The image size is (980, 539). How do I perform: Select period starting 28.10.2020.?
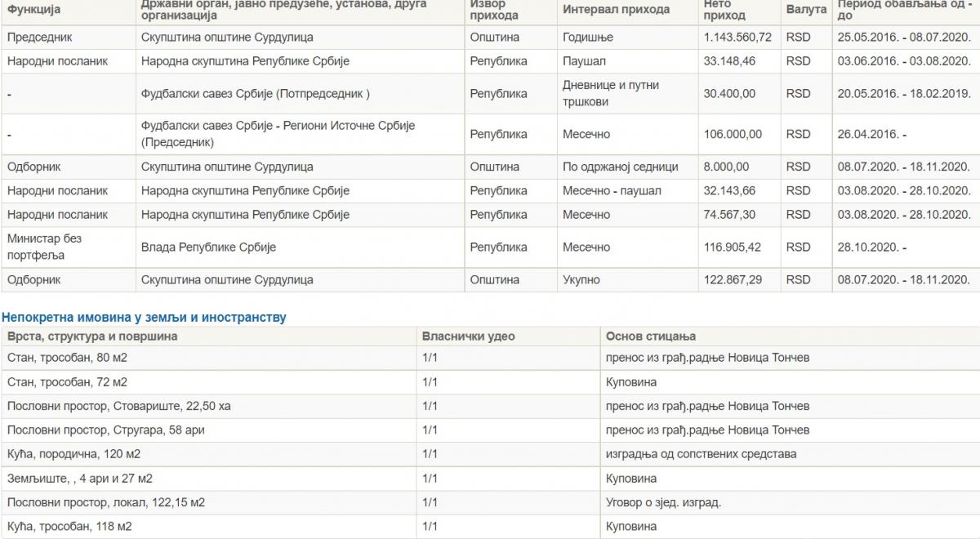click(x=872, y=247)
